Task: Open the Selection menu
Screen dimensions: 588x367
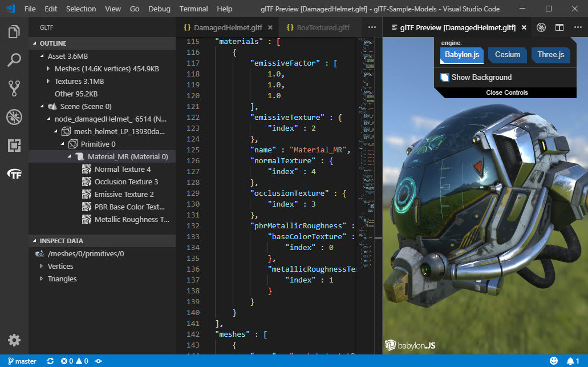Action: (81, 9)
